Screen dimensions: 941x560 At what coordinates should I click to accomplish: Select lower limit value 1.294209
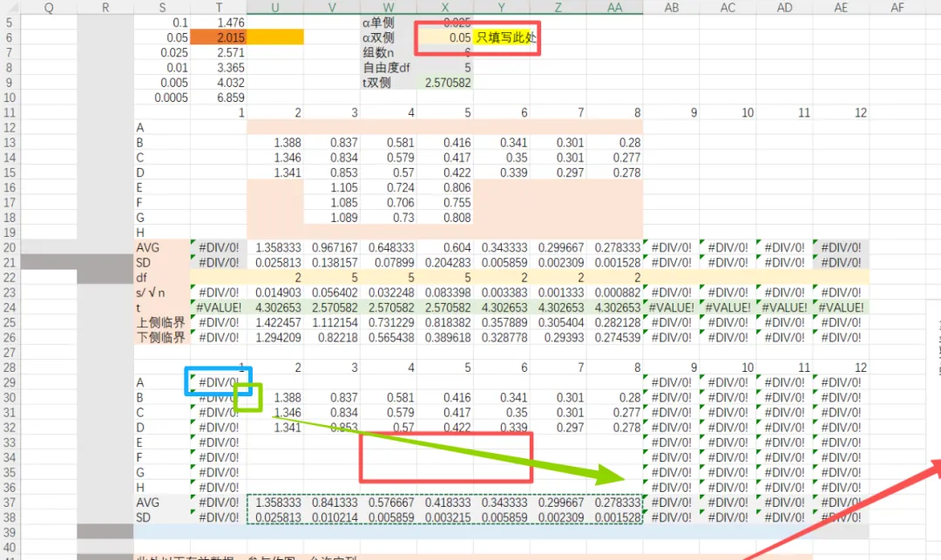coord(274,338)
